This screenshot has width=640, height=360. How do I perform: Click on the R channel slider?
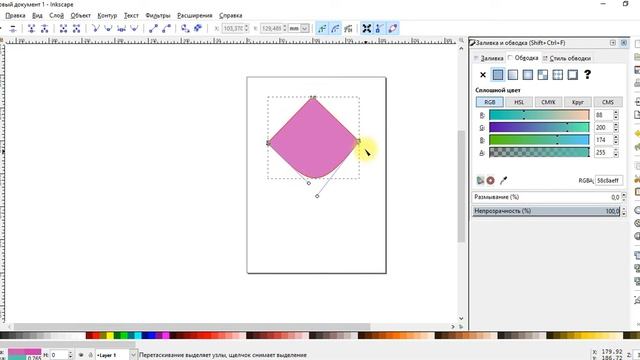[539, 115]
